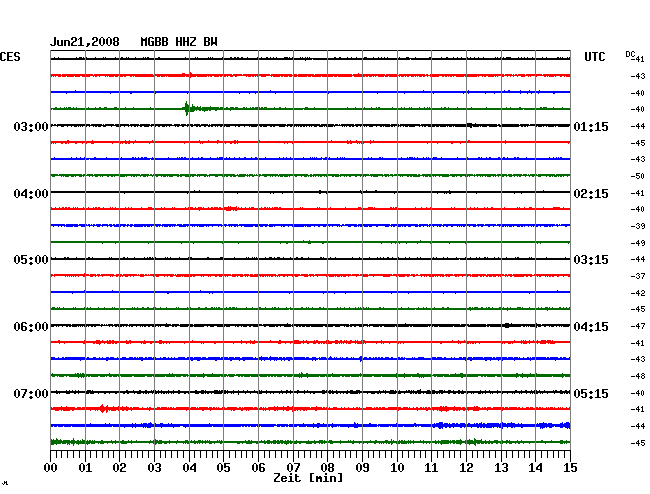This screenshot has width=650, height=494.
Task: Select the 05:00 local time label
Action: point(31,260)
